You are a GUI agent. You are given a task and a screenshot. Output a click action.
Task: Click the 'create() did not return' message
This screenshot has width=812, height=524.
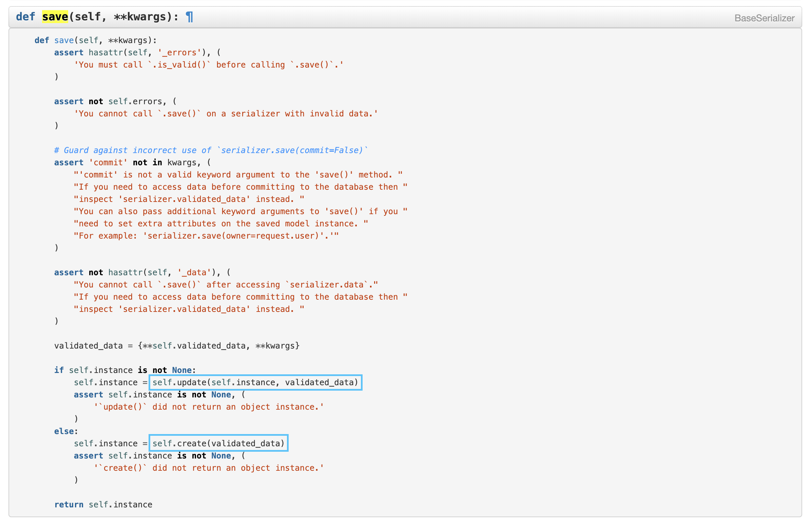(209, 468)
